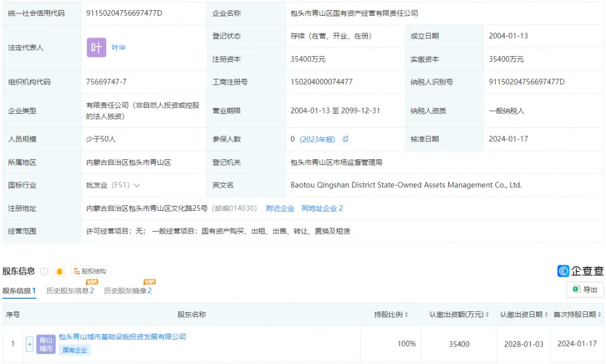Click the 企查查 logo
606x364 pixels.
tap(580, 271)
